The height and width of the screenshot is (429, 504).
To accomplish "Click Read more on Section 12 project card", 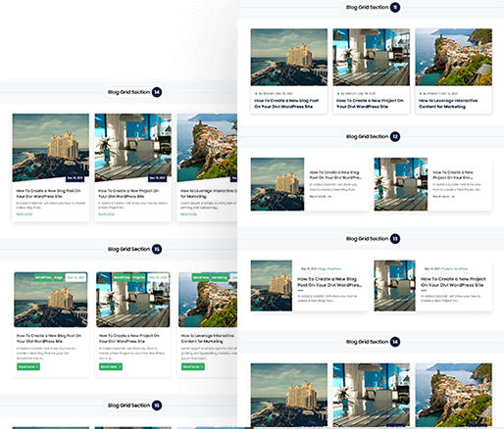I will click(x=443, y=197).
